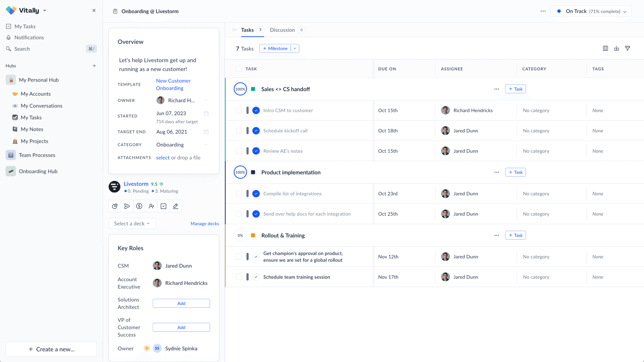Screen dimensions: 644x362
Task: Switch to the Discussion tab
Action: coord(287,30)
